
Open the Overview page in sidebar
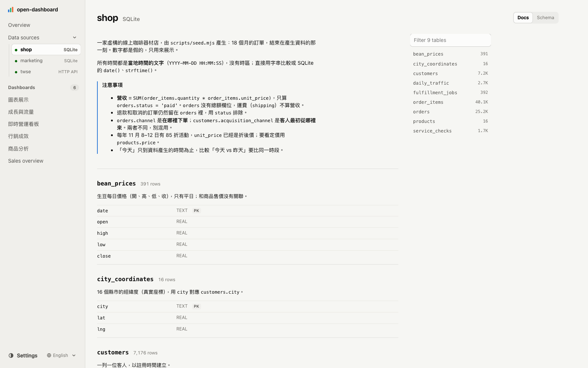43,25
